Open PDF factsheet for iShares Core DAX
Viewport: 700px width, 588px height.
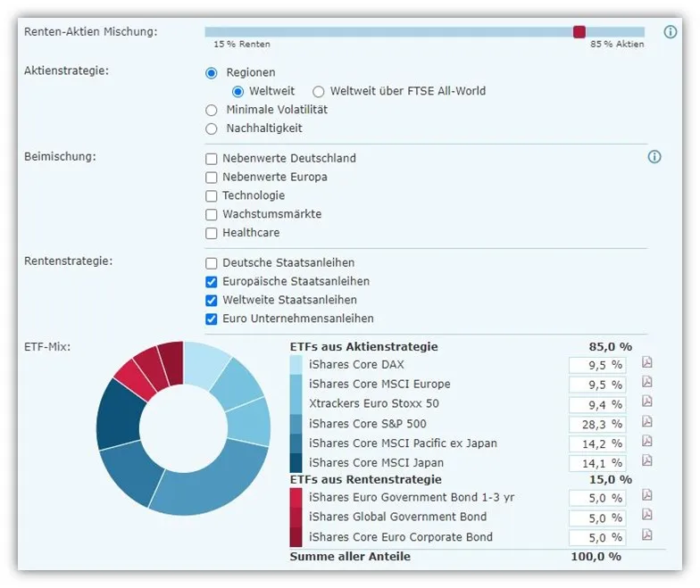647,363
